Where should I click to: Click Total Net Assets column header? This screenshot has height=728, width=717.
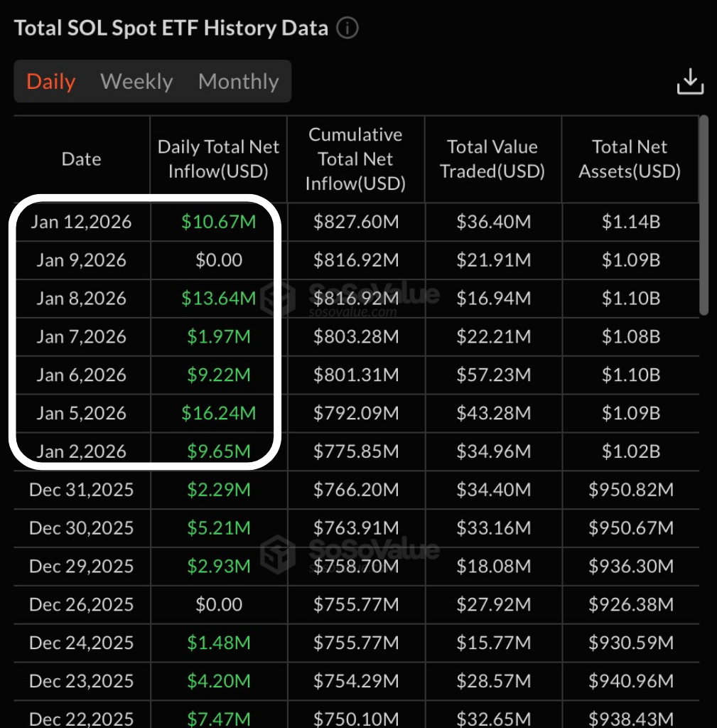click(x=630, y=159)
